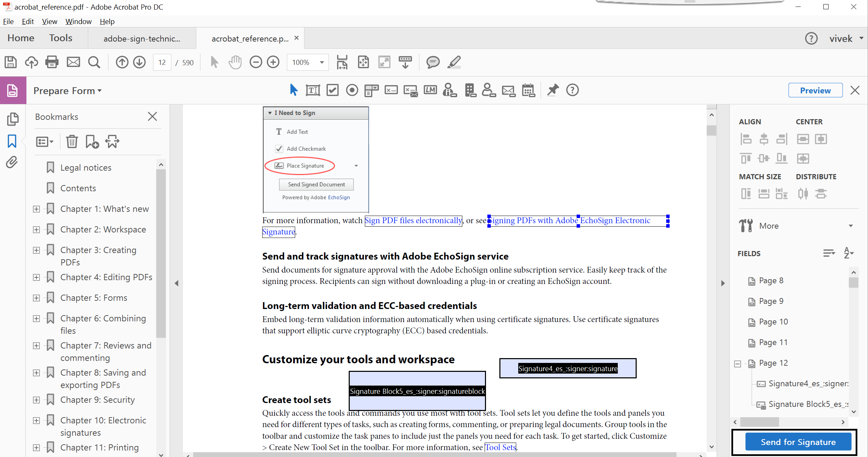This screenshot has width=868, height=457.
Task: Click the Preview button
Action: (815, 90)
